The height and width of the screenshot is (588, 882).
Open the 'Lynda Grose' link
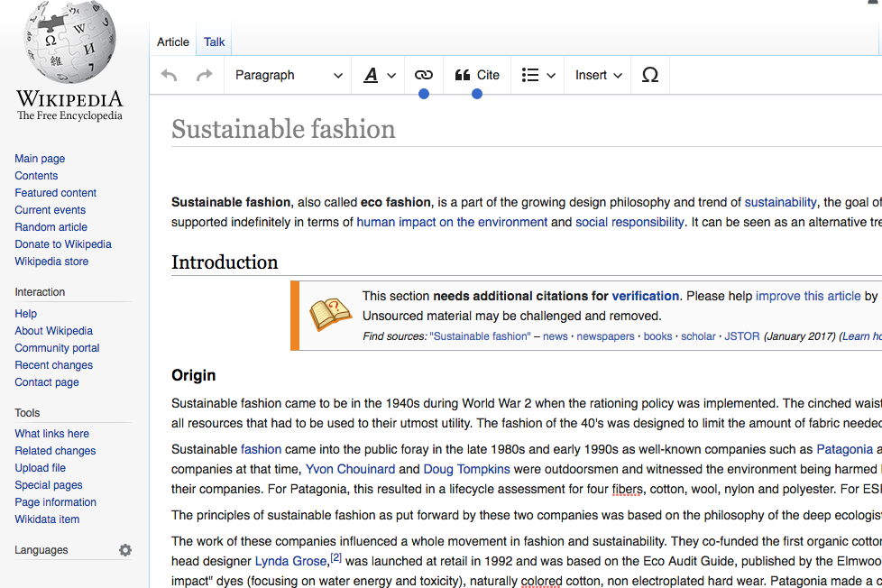pyautogui.click(x=290, y=562)
